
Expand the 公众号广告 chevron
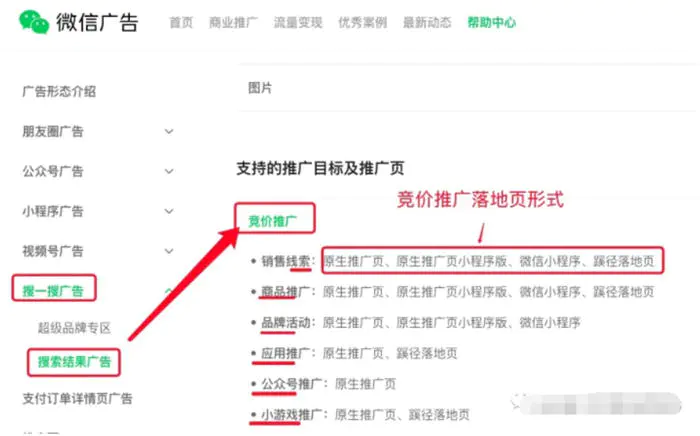click(169, 171)
